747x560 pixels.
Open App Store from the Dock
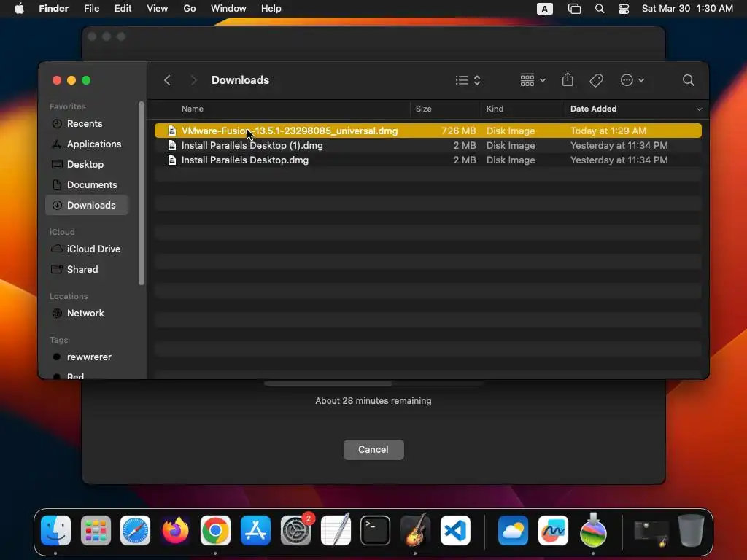point(256,530)
